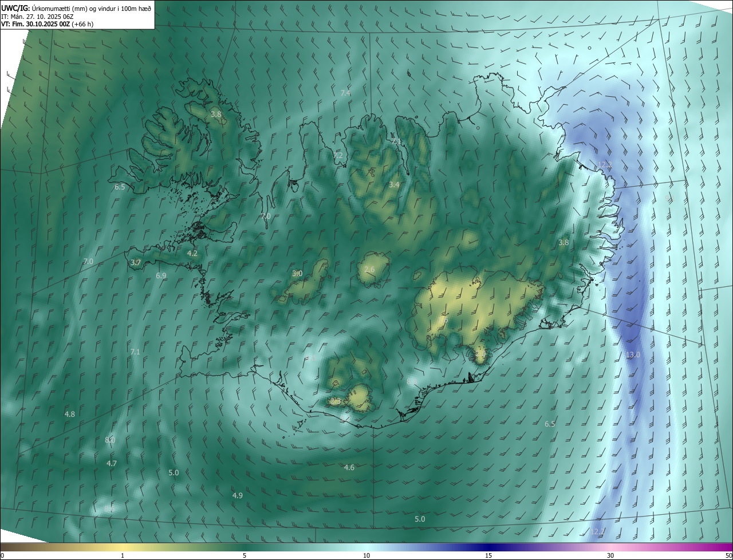733x560 pixels.
Task: Select the 'IT: Mán. 27. 10. 2025 06Z' line
Action: coord(37,16)
